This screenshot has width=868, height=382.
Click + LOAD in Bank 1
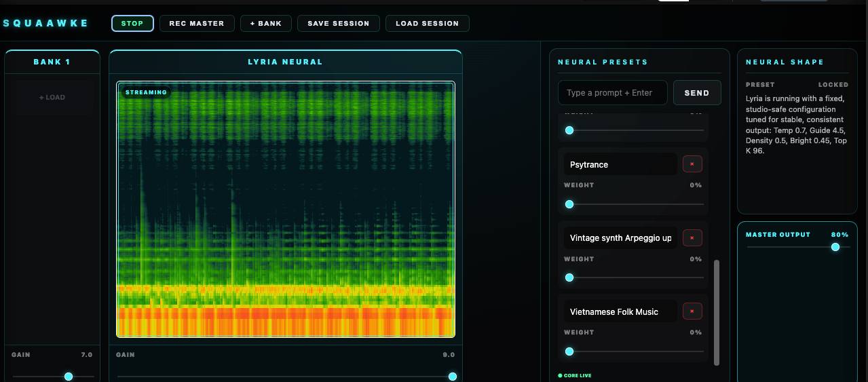coord(52,97)
